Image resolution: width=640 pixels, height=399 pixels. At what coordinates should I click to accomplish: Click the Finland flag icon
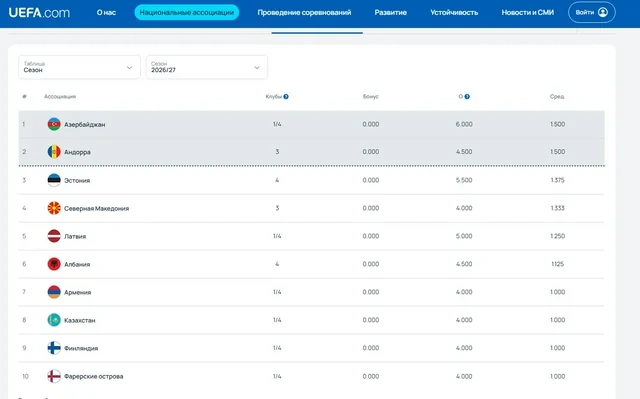[x=54, y=348]
